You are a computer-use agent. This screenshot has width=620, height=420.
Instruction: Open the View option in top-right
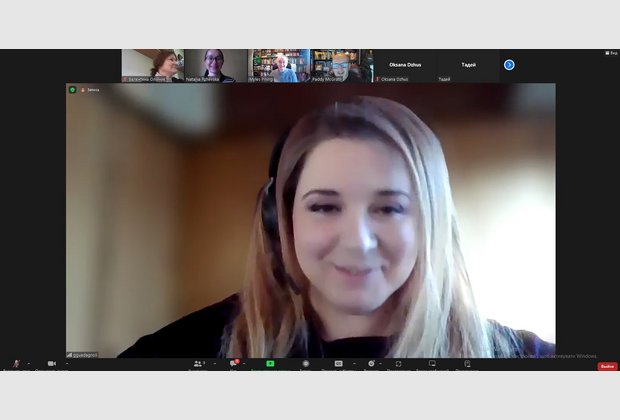(611, 53)
